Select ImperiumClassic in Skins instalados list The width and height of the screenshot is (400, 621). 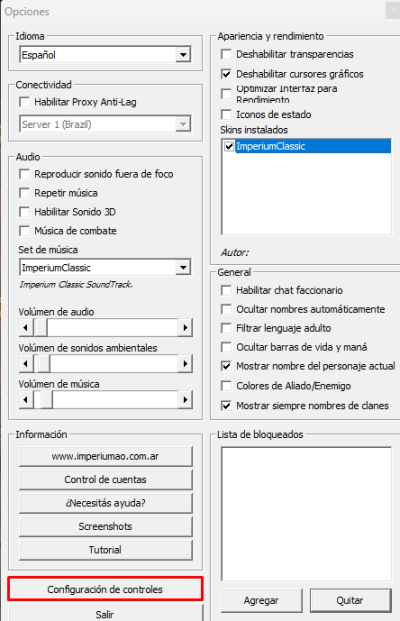pyautogui.click(x=270, y=146)
